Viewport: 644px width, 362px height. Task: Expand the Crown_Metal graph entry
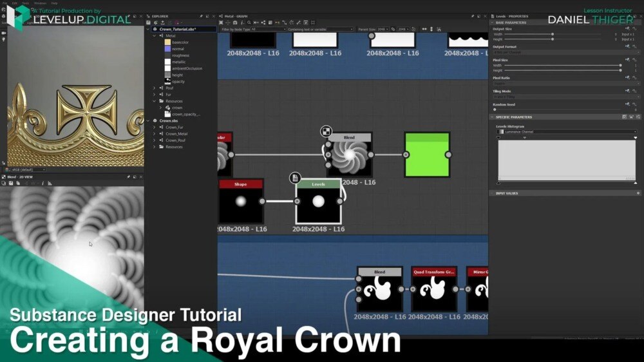click(155, 133)
